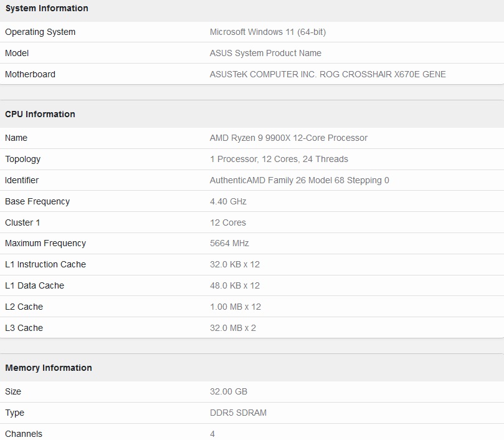Select the L1 Instruction Cache row label
This screenshot has width=504, height=440.
click(x=45, y=264)
